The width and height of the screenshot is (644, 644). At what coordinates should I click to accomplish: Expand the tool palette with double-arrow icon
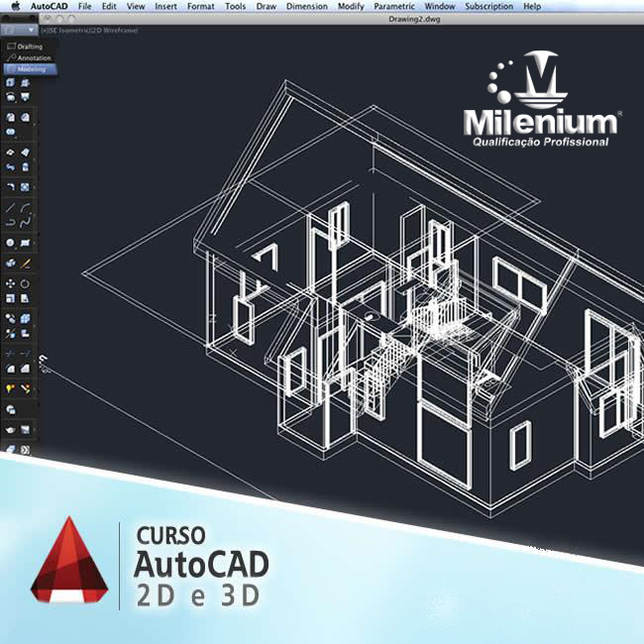click(26, 450)
